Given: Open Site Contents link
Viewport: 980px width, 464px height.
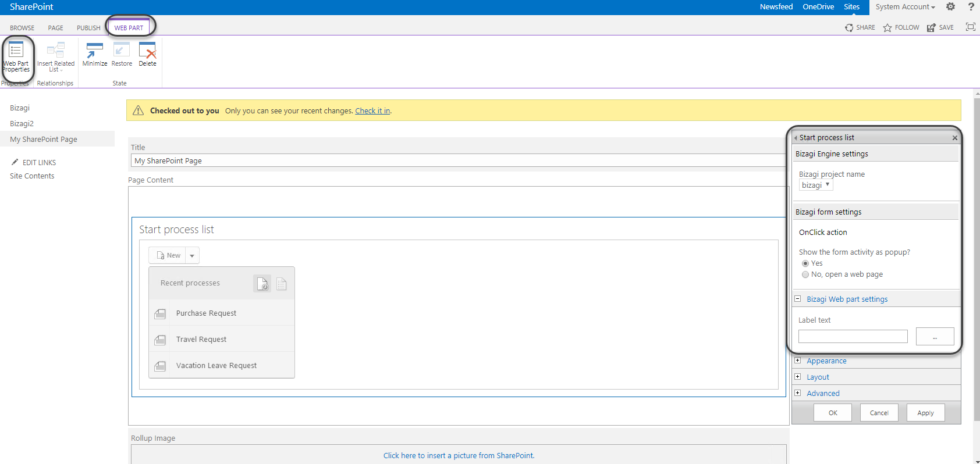Looking at the screenshot, I should click(32, 176).
